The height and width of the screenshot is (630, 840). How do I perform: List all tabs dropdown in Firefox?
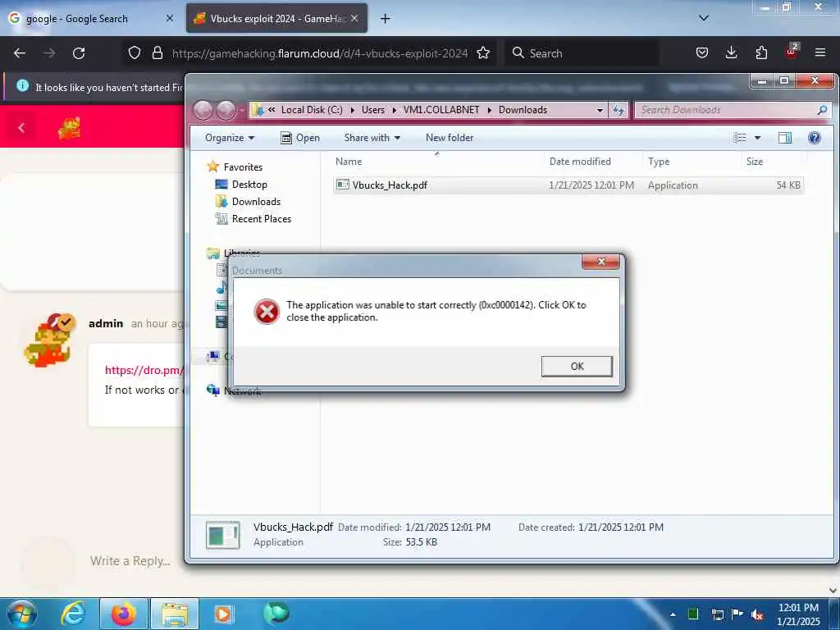pyautogui.click(x=704, y=18)
